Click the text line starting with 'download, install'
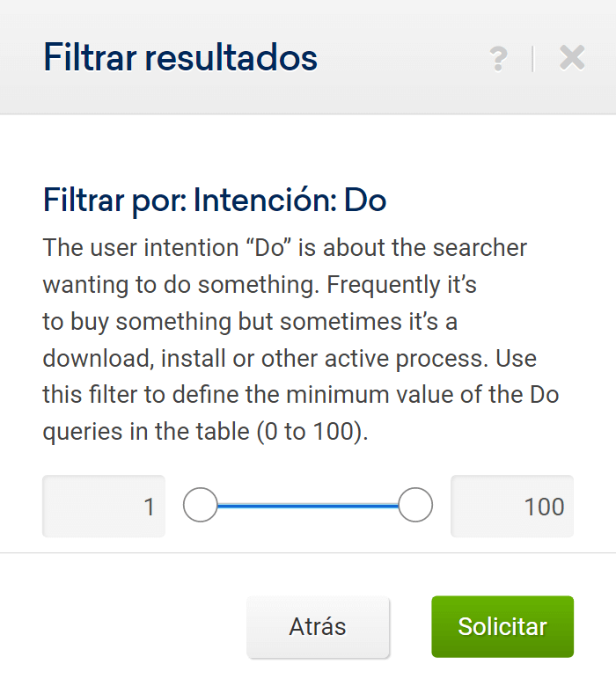This screenshot has width=616, height=686. [x=290, y=359]
